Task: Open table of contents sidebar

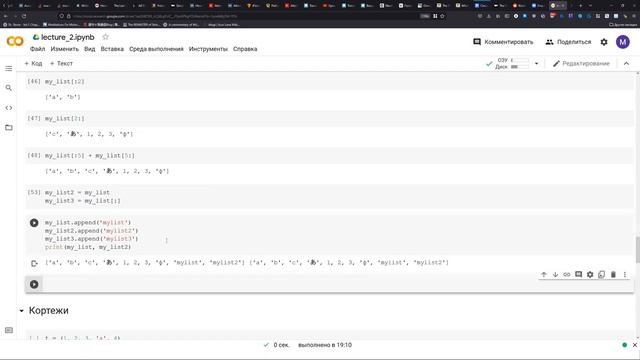Action: (x=9, y=68)
